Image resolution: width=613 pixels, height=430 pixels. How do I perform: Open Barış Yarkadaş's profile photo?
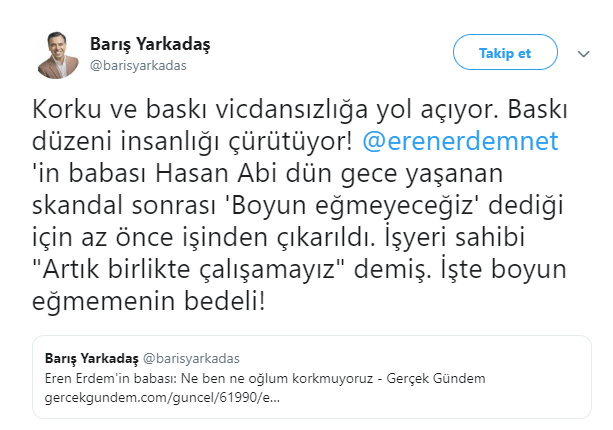click(x=57, y=55)
